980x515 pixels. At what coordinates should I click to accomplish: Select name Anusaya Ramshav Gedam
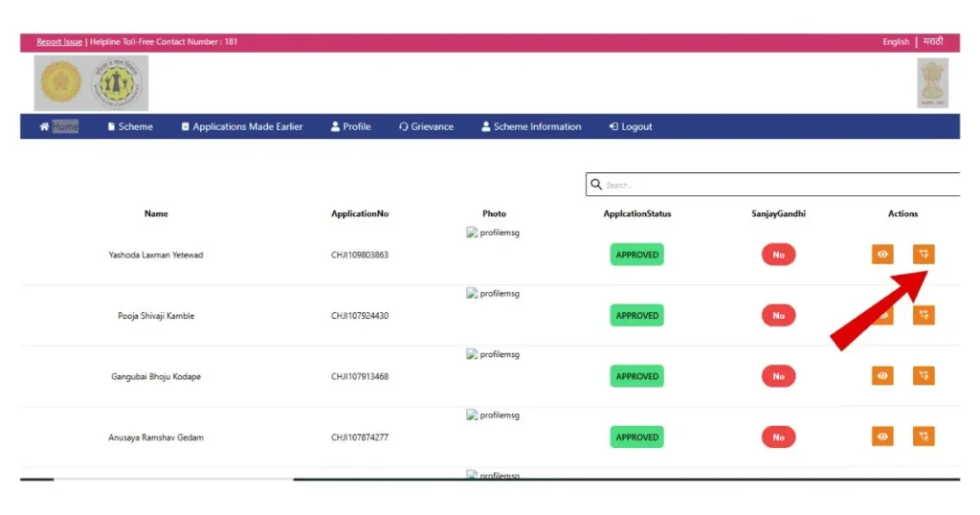(156, 437)
